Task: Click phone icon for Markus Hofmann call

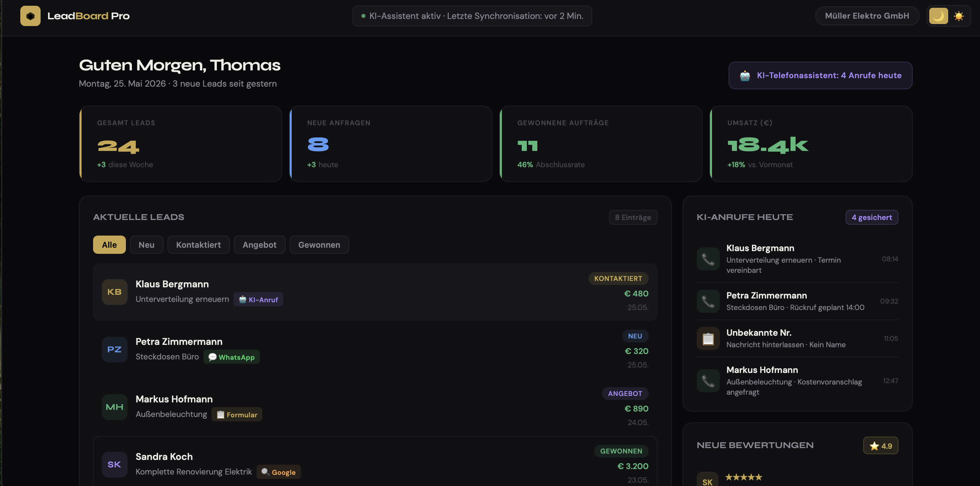Action: [708, 381]
